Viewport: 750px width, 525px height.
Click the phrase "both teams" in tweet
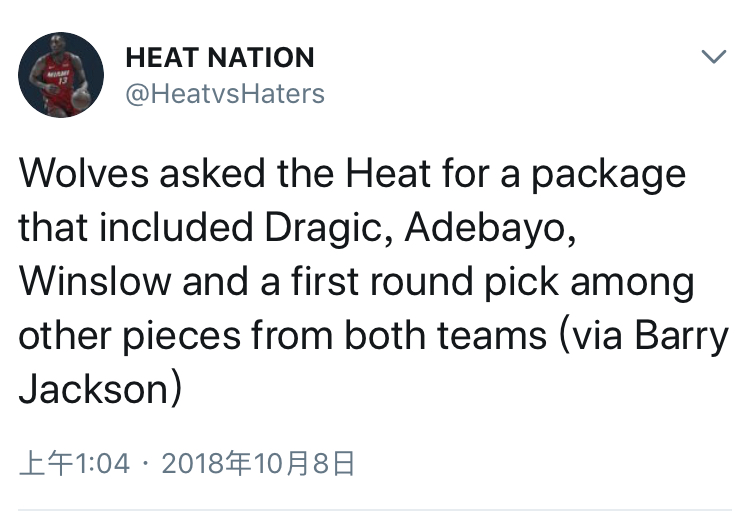tap(445, 335)
